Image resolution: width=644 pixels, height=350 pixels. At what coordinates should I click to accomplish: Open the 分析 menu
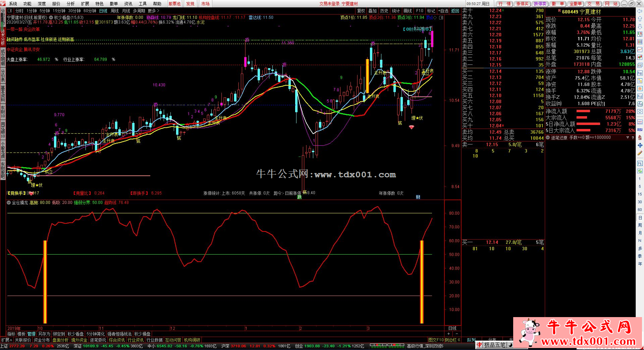(x=70, y=4)
